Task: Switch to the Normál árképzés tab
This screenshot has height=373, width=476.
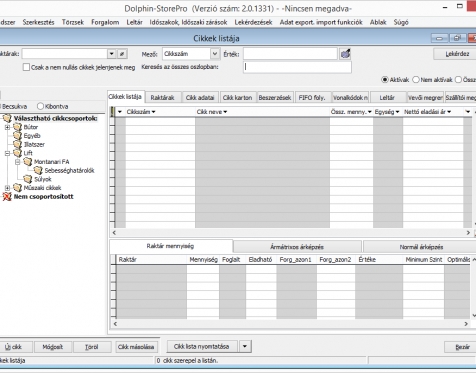Action: (x=421, y=247)
